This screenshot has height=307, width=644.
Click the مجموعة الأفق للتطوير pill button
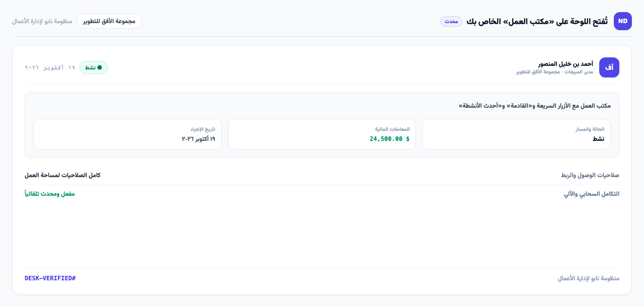coord(109,21)
